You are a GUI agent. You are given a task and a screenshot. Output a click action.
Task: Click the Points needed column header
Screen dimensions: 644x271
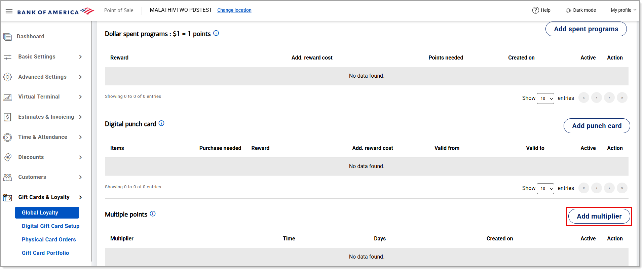click(x=446, y=57)
